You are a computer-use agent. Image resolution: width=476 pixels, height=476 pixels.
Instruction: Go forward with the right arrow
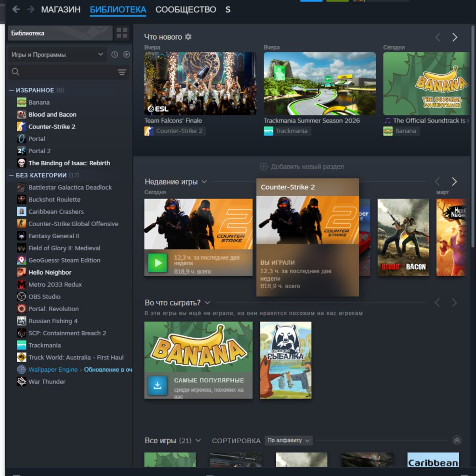coord(31,9)
